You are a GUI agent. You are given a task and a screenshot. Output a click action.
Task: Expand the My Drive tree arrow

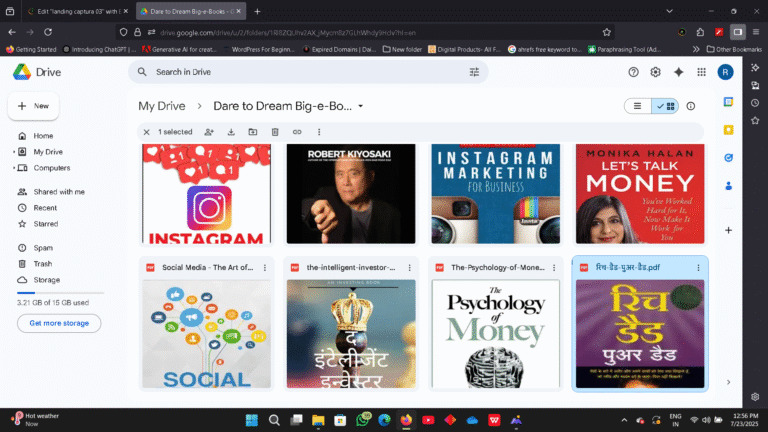coord(14,152)
